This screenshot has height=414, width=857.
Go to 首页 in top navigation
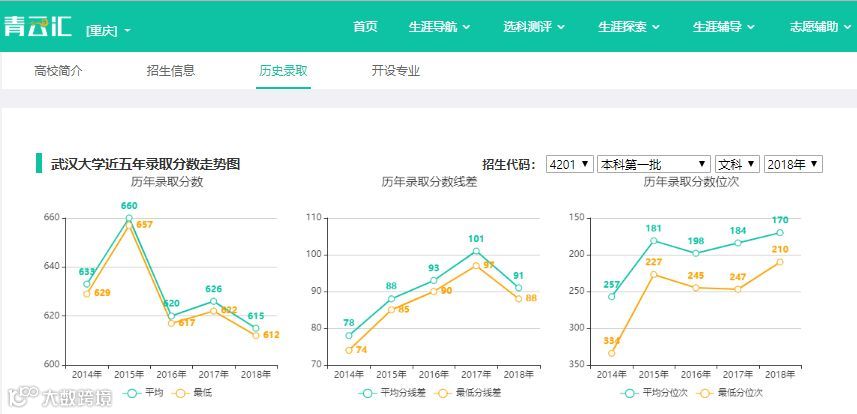[365, 27]
